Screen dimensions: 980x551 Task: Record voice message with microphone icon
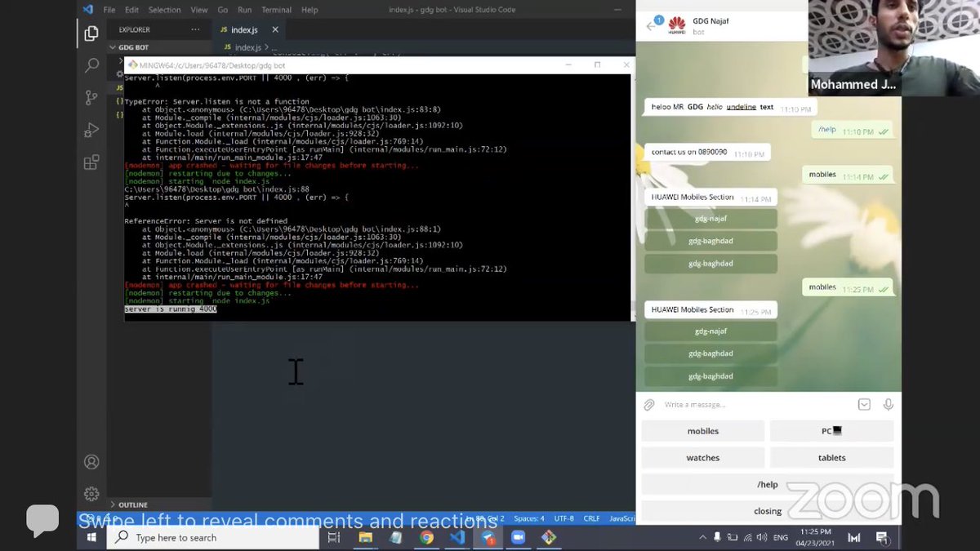pos(888,404)
